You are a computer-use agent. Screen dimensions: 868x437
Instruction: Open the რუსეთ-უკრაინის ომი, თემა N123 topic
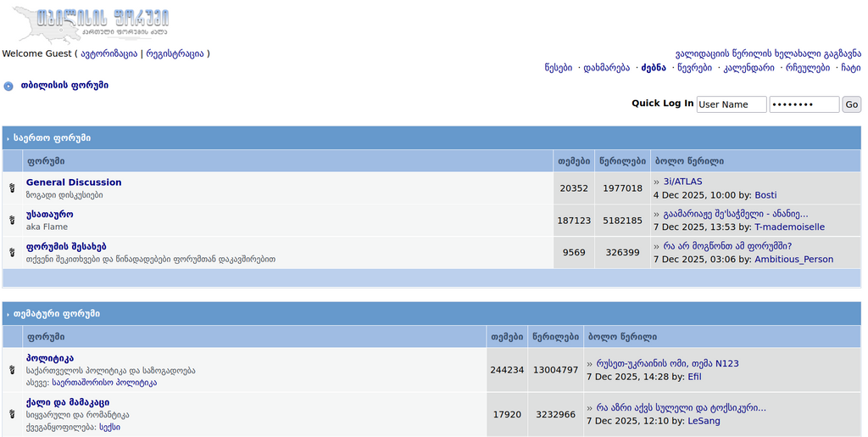tap(667, 363)
